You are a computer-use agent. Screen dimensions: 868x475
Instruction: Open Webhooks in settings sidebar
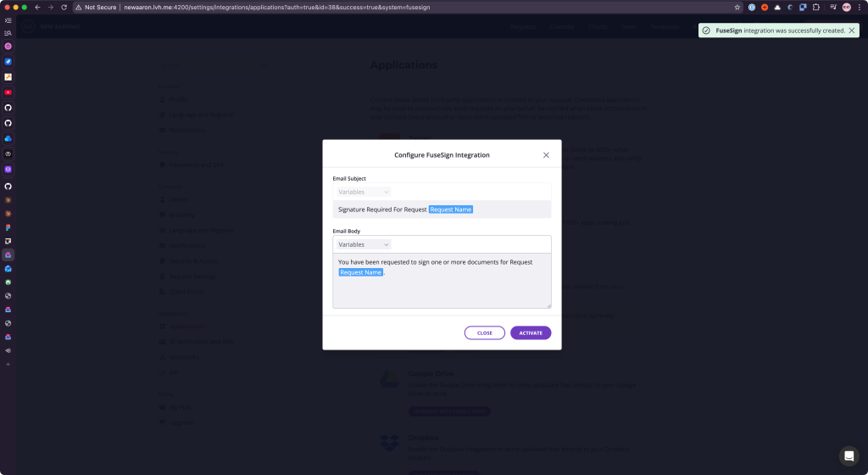coord(184,357)
